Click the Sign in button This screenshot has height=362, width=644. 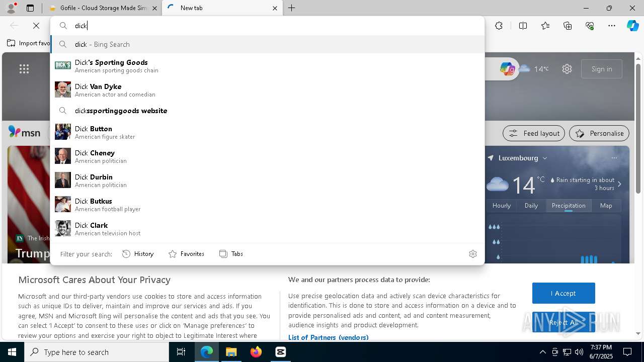[602, 69]
